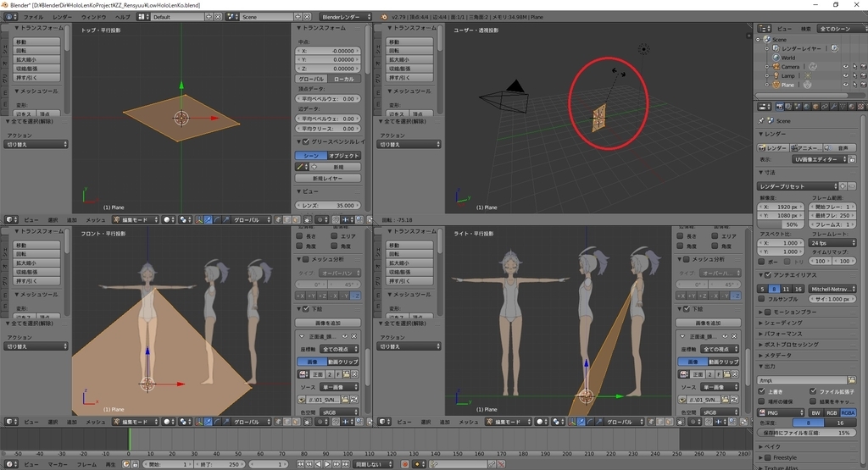Image resolution: width=868 pixels, height=470 pixels.
Task: Click New Layer grease pencil button
Action: (328, 178)
